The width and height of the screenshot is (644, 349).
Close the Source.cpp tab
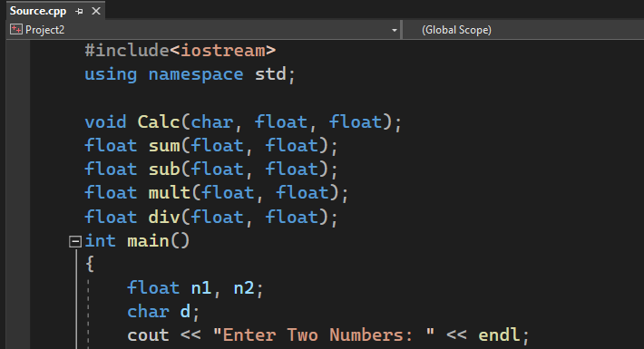(x=96, y=11)
